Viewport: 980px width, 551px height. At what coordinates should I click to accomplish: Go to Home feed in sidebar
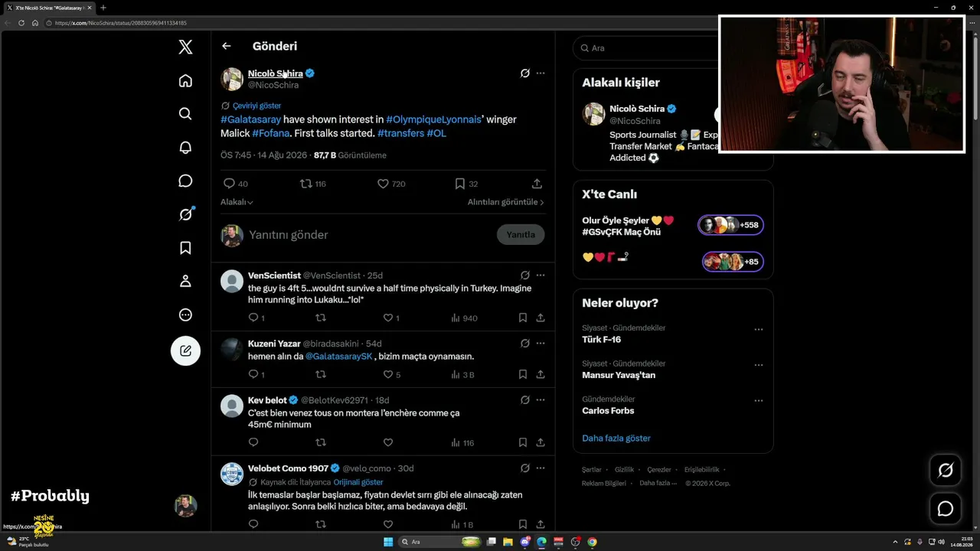pyautogui.click(x=185, y=80)
